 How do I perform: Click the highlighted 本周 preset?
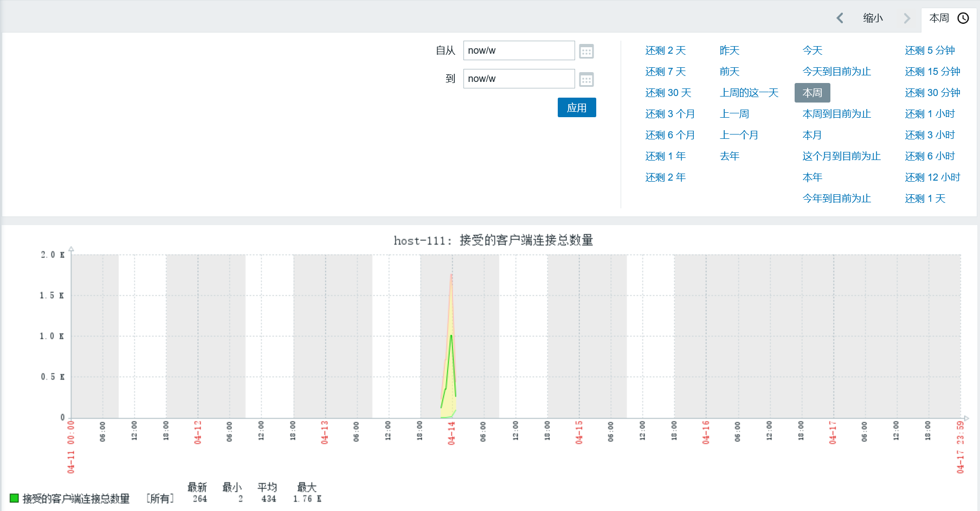813,93
